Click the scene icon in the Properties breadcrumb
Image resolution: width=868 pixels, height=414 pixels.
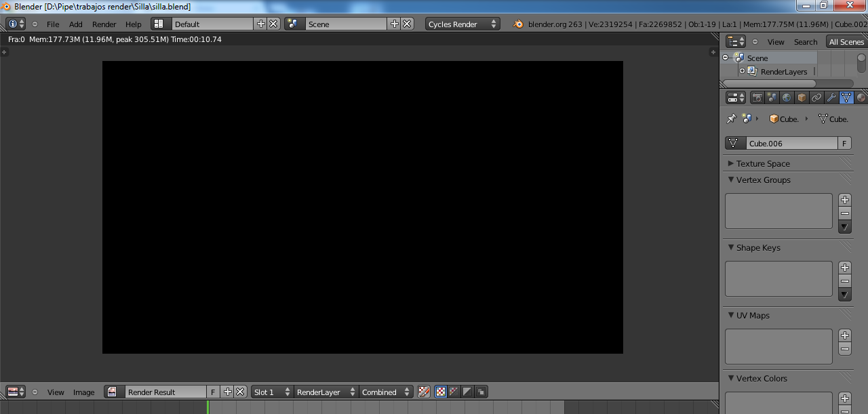(747, 119)
